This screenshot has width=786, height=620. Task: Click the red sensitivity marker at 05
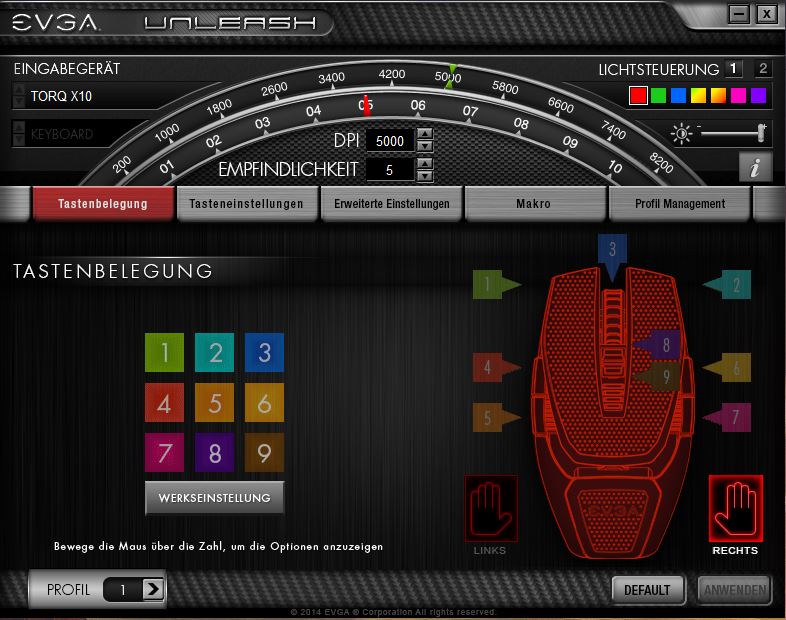[x=366, y=106]
